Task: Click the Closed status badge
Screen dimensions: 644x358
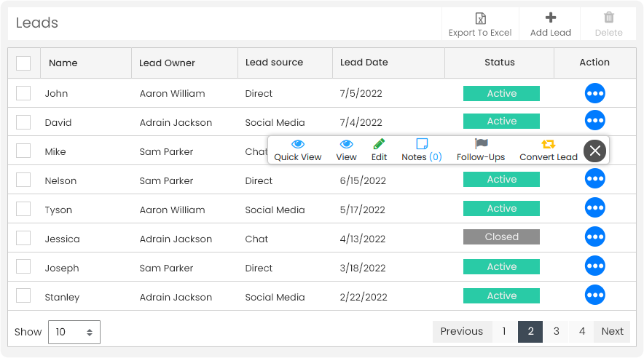Action: click(x=501, y=236)
